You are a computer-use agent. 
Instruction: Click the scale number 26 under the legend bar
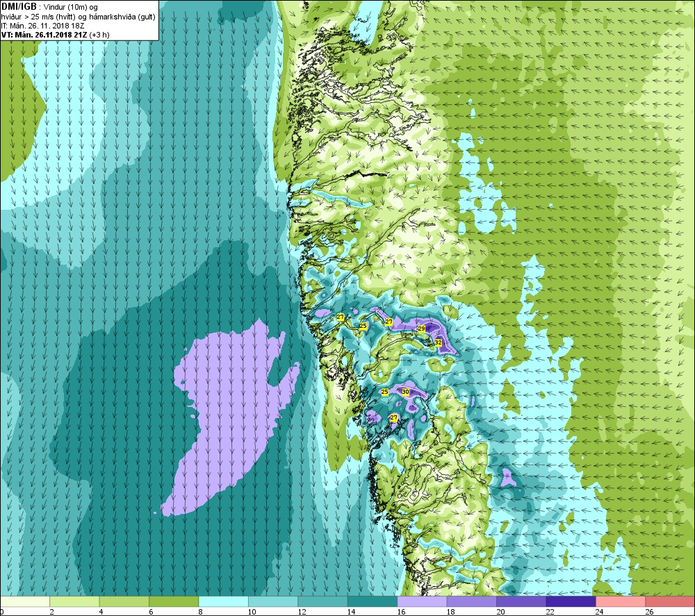click(x=649, y=612)
